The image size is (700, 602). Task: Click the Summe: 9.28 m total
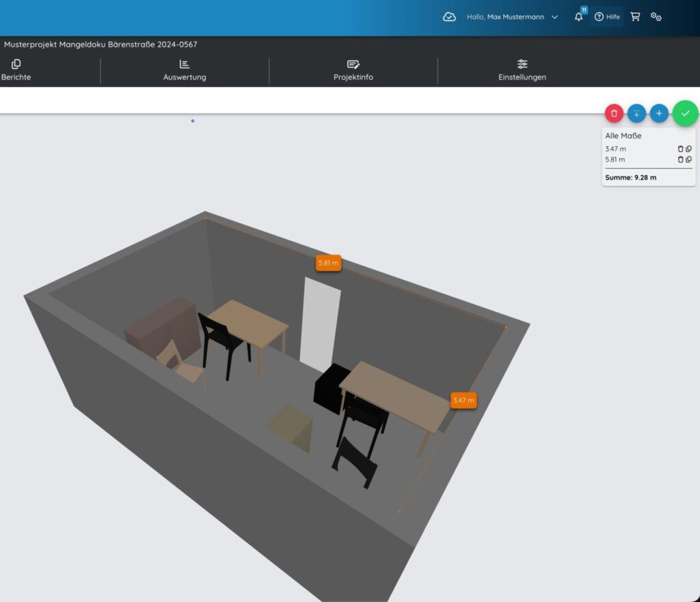[630, 177]
